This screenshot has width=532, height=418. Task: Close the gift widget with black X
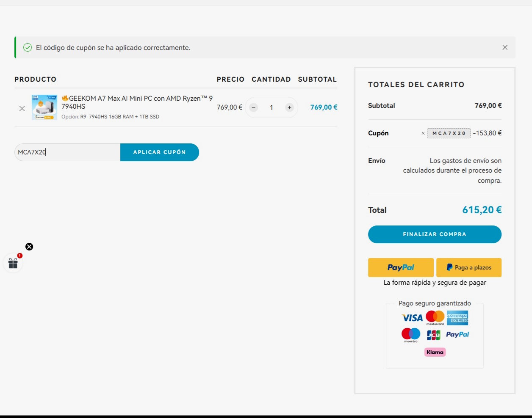point(29,247)
